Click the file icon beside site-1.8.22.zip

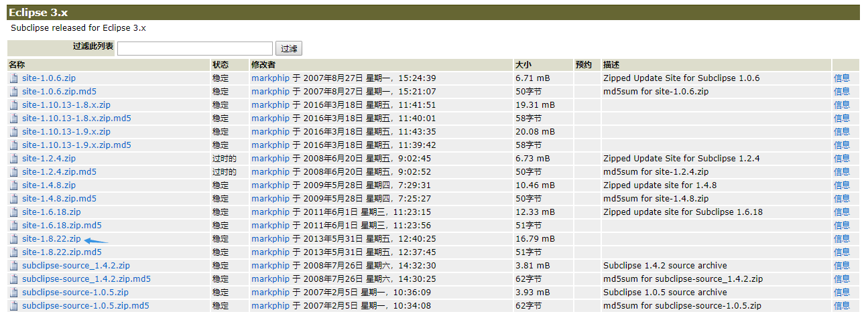(13, 239)
